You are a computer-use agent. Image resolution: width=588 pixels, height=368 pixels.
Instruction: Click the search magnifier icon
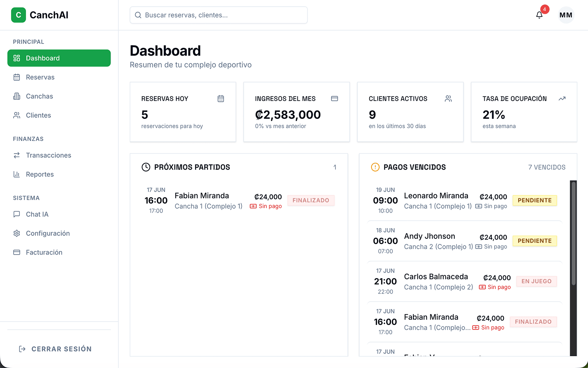pos(138,15)
